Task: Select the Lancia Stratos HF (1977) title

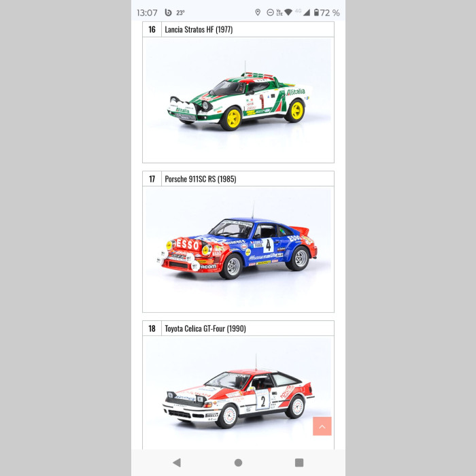Action: [x=199, y=29]
